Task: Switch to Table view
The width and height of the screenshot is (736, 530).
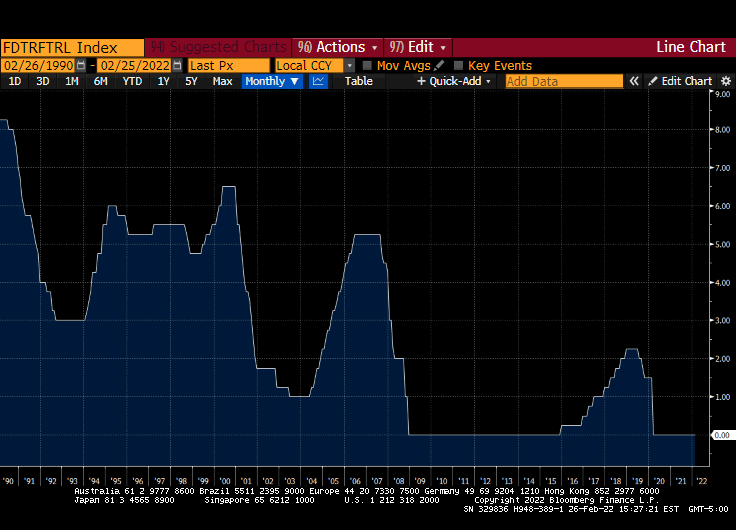Action: click(358, 81)
